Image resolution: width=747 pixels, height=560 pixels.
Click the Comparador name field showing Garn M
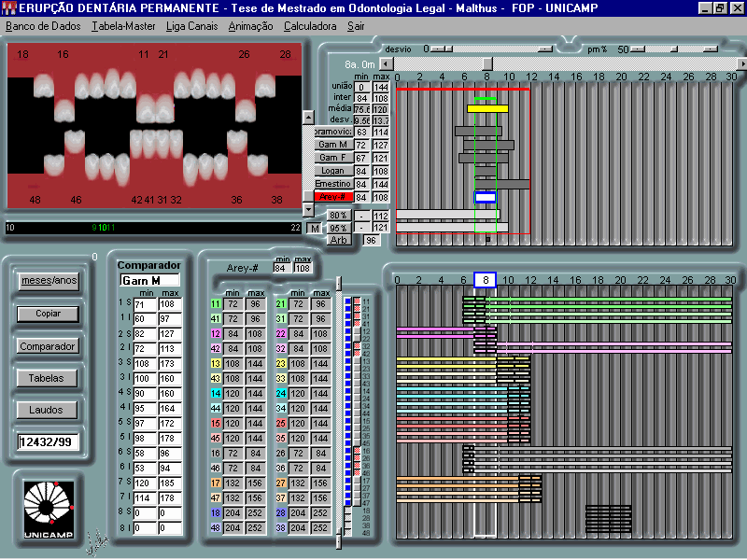(149, 281)
